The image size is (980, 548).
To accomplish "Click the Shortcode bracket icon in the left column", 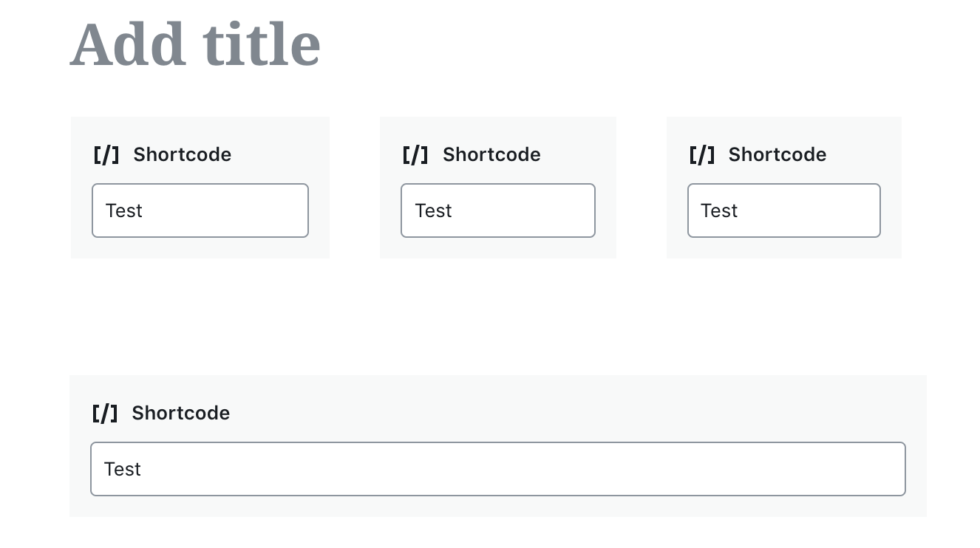I will (x=106, y=154).
